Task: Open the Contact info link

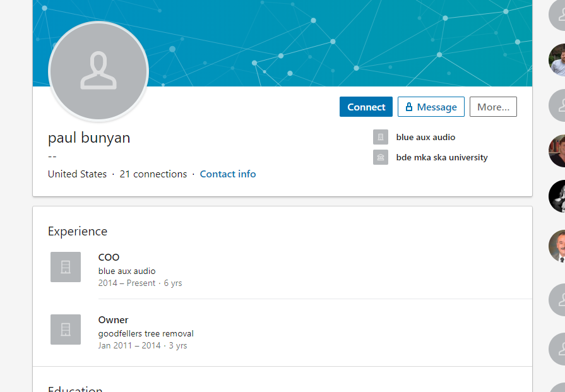Action: click(228, 174)
